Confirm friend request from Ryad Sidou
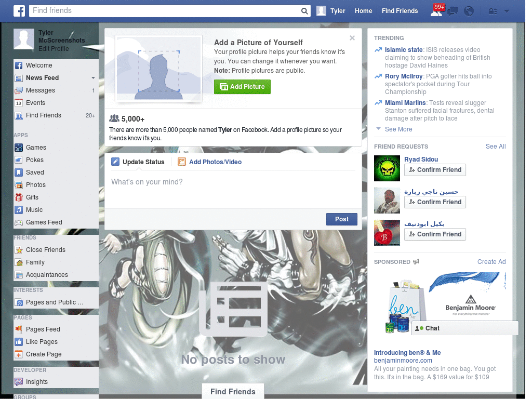This screenshot has width=532, height=399. [435, 170]
